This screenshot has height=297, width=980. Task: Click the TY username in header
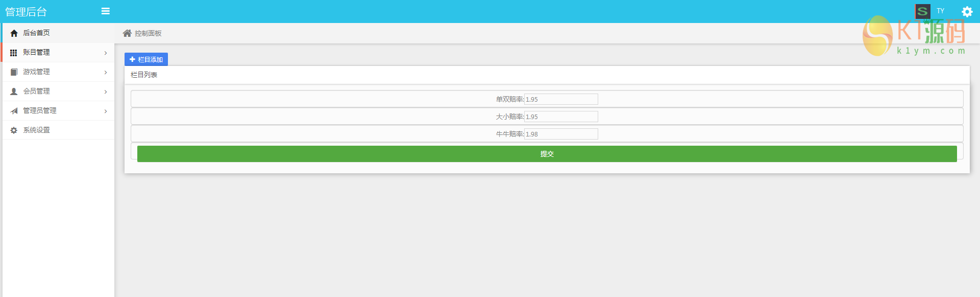tap(940, 11)
